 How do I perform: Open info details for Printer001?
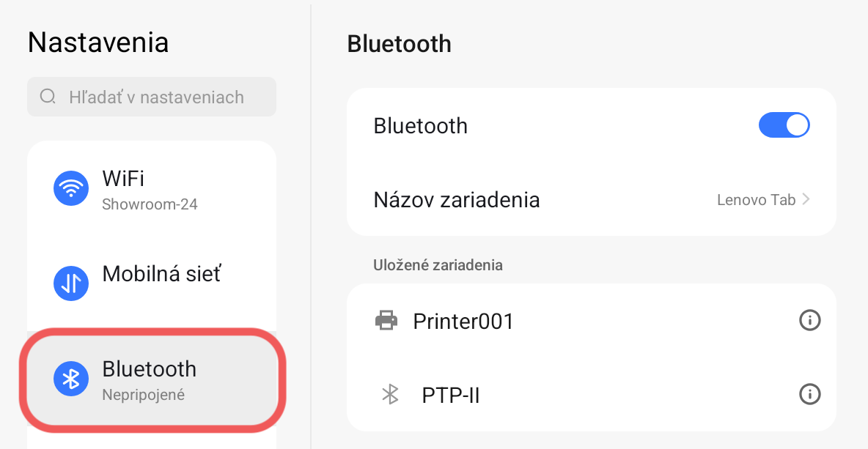[809, 320]
